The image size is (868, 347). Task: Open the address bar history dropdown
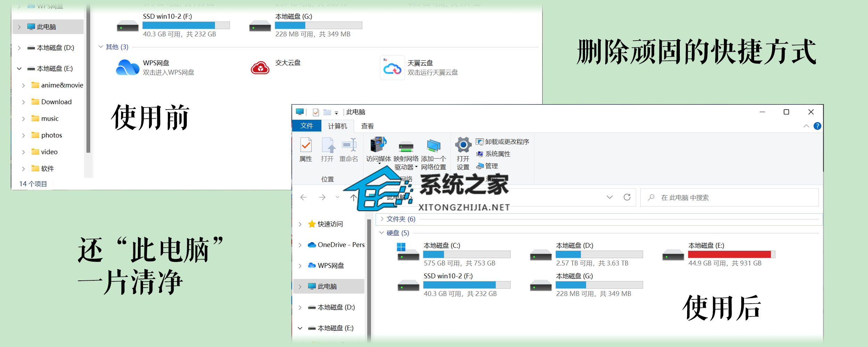coord(609,197)
